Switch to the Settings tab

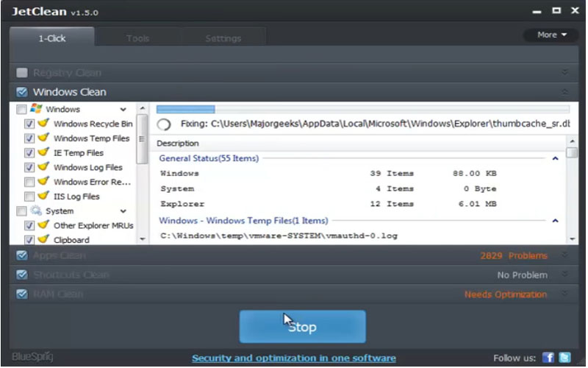[x=223, y=38]
